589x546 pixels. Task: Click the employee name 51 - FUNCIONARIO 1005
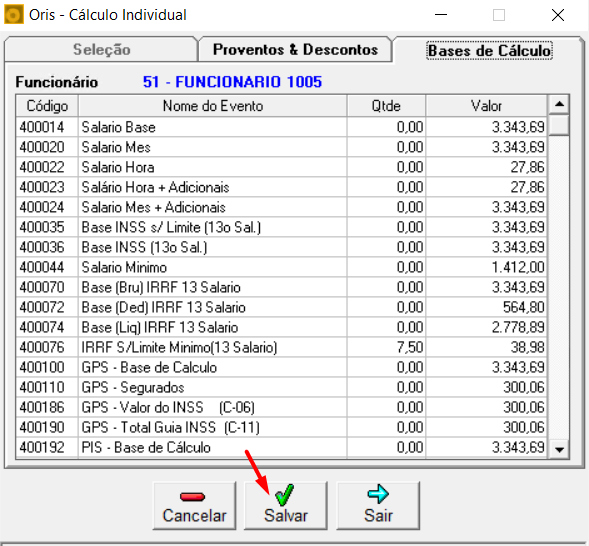232,82
